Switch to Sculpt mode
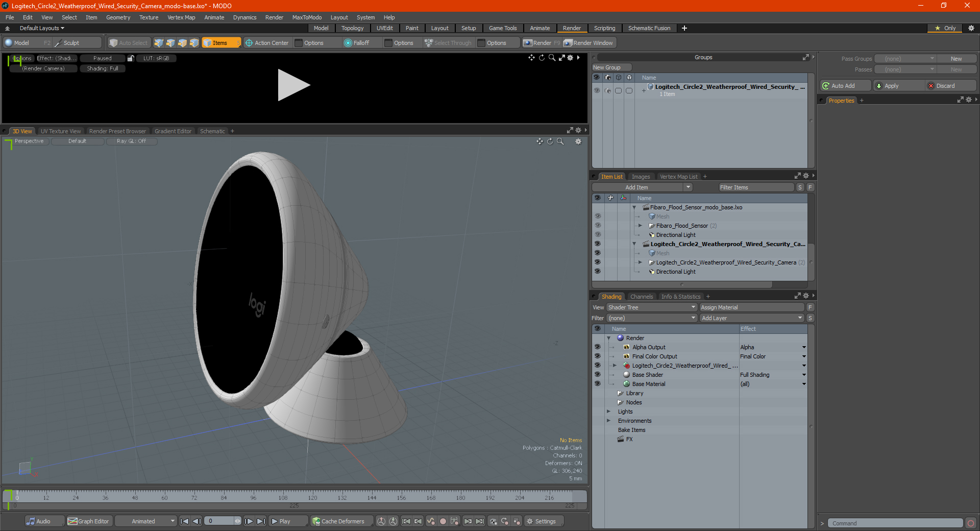Image resolution: width=980 pixels, height=531 pixels. pos(76,43)
